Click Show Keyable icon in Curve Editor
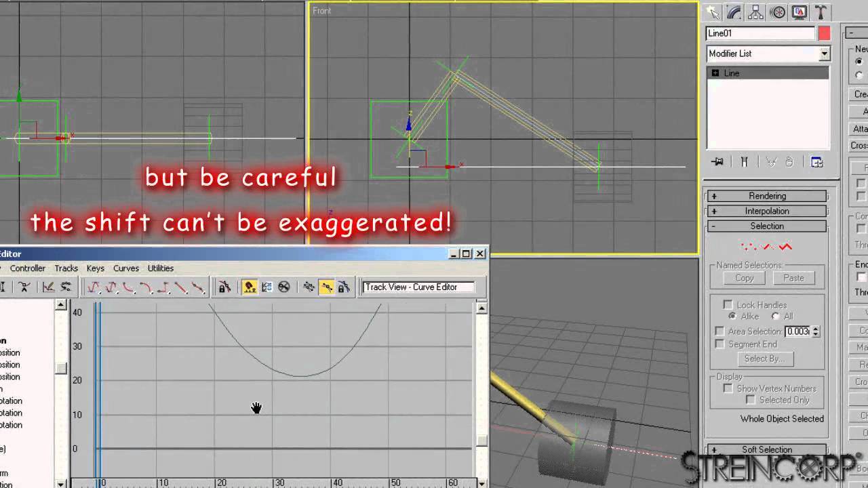 tap(284, 287)
